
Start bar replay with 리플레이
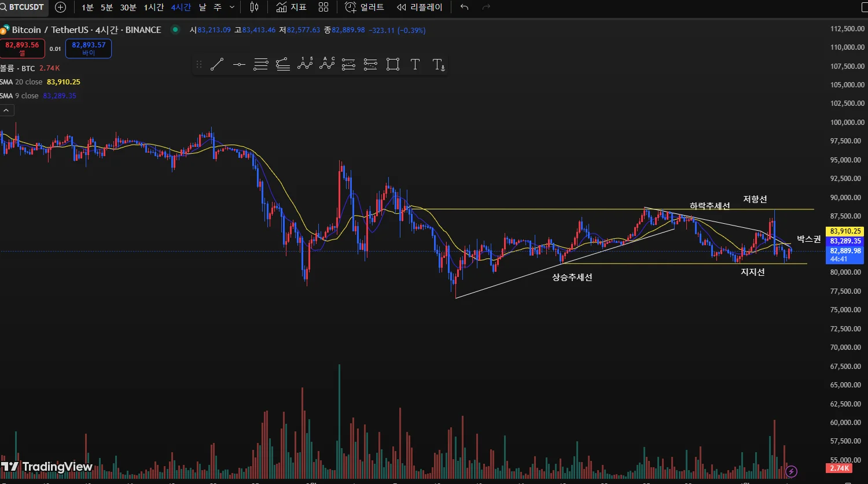pyautogui.click(x=420, y=8)
